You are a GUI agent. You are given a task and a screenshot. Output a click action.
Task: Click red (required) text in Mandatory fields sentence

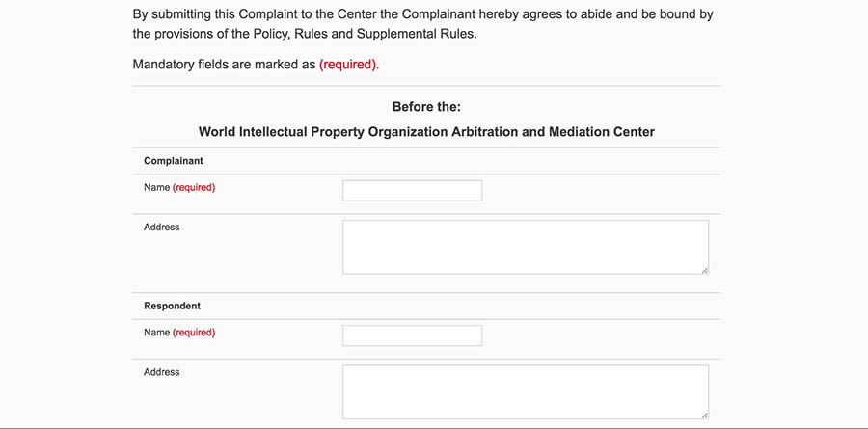348,66
